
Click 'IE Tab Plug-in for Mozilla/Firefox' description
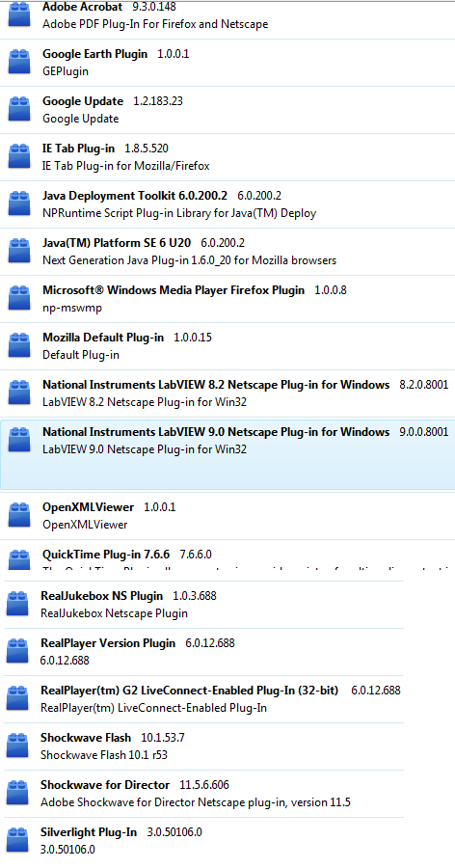(126, 166)
